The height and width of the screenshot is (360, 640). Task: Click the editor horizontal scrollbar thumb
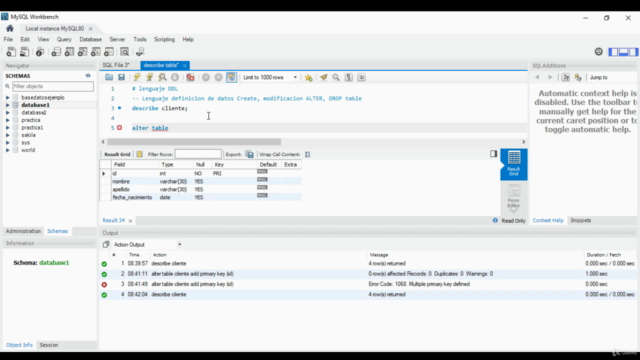[x=194, y=142]
